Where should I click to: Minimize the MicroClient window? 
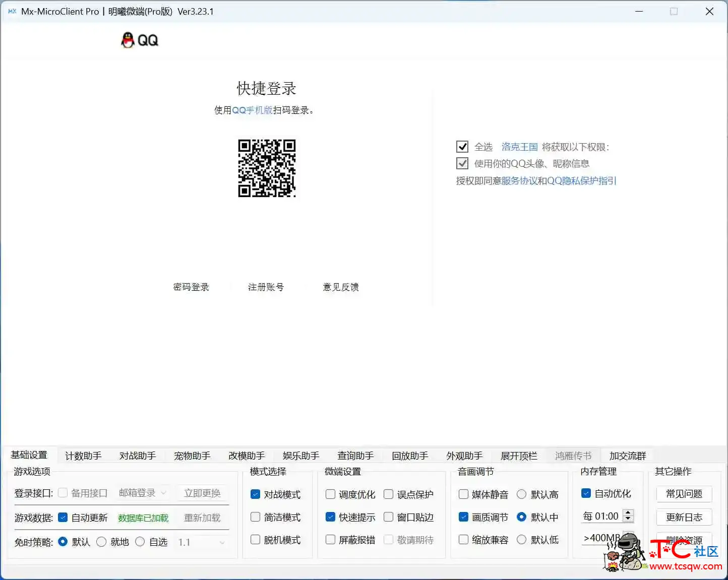[639, 11]
